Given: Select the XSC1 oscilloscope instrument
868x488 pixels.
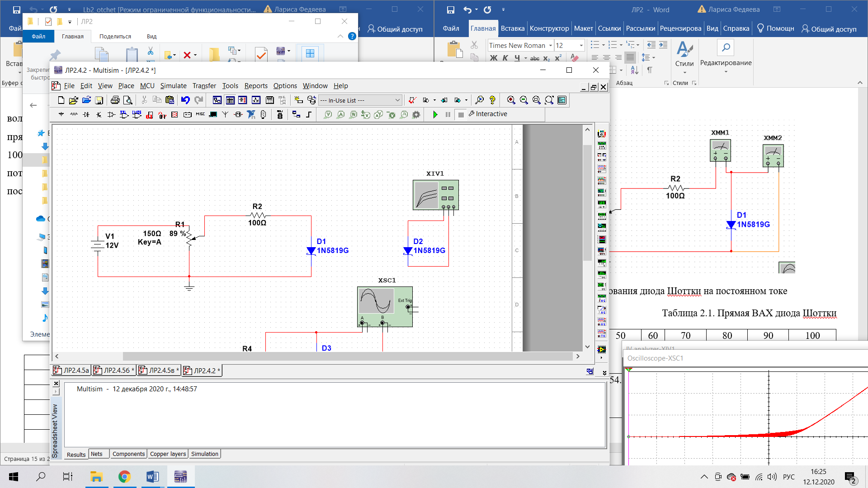Looking at the screenshot, I should tap(385, 306).
